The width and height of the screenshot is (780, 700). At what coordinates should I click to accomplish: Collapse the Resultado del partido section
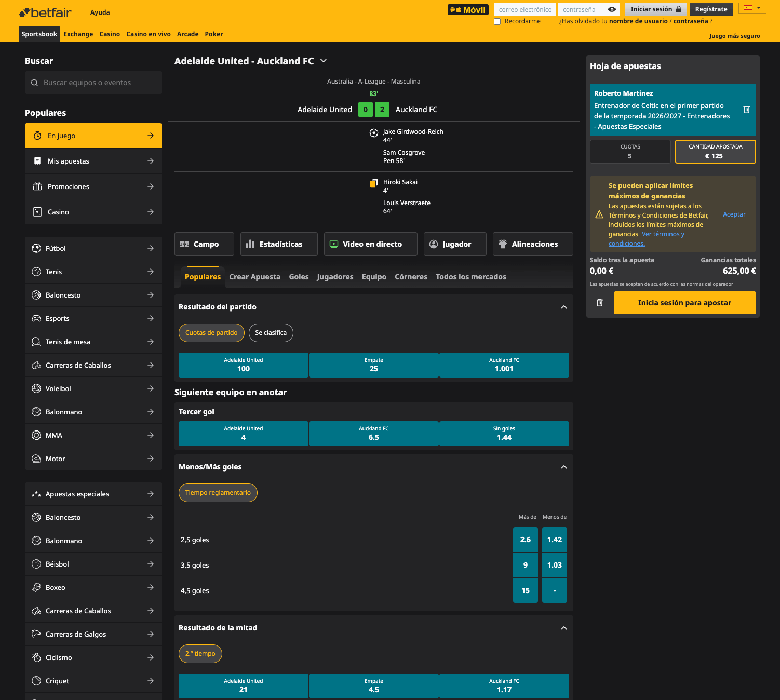click(564, 307)
